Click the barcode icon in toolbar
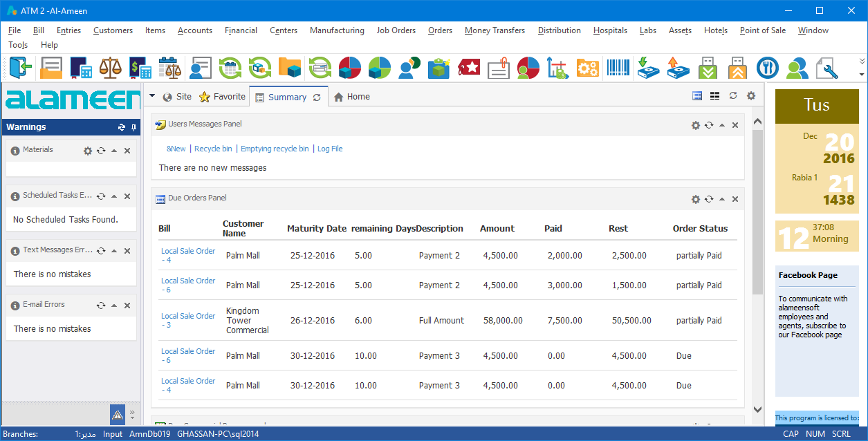Screen dimensions: 868x441 [618, 68]
